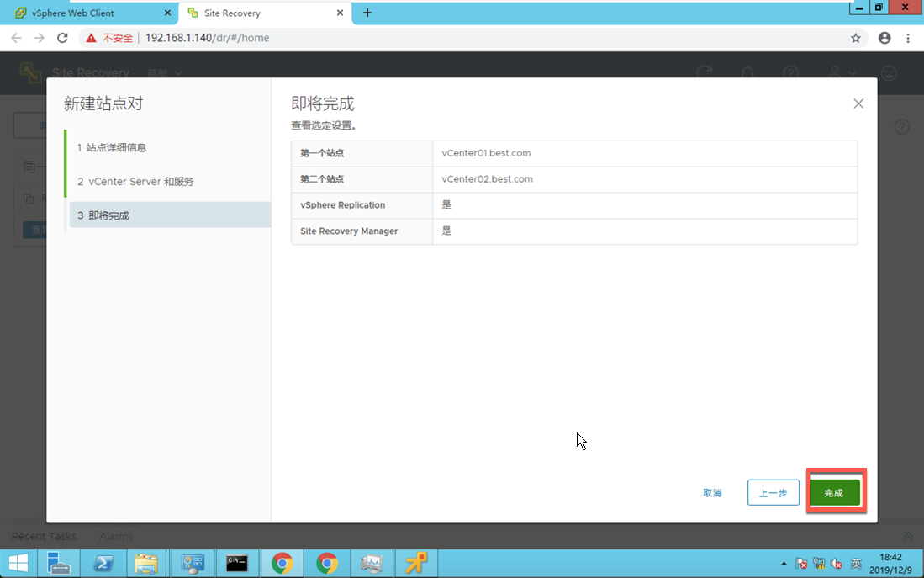Image resolution: width=924 pixels, height=578 pixels.
Task: Expand the bottom tasks panel chevron
Action: click(x=908, y=536)
